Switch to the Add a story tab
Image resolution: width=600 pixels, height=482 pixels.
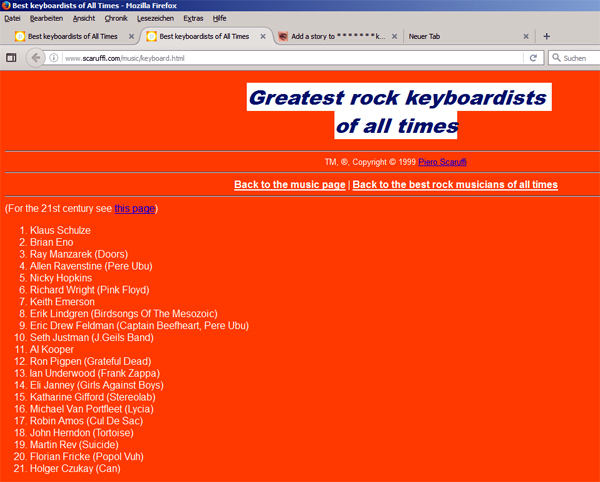(x=337, y=36)
